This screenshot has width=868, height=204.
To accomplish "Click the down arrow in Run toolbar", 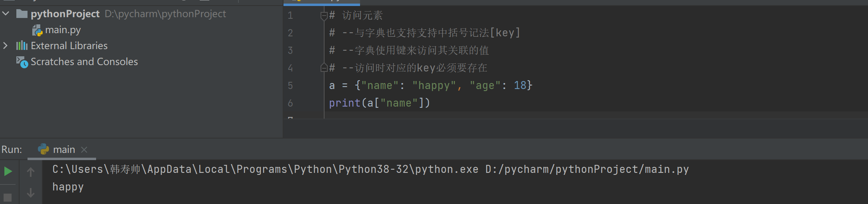I will pos(31,193).
